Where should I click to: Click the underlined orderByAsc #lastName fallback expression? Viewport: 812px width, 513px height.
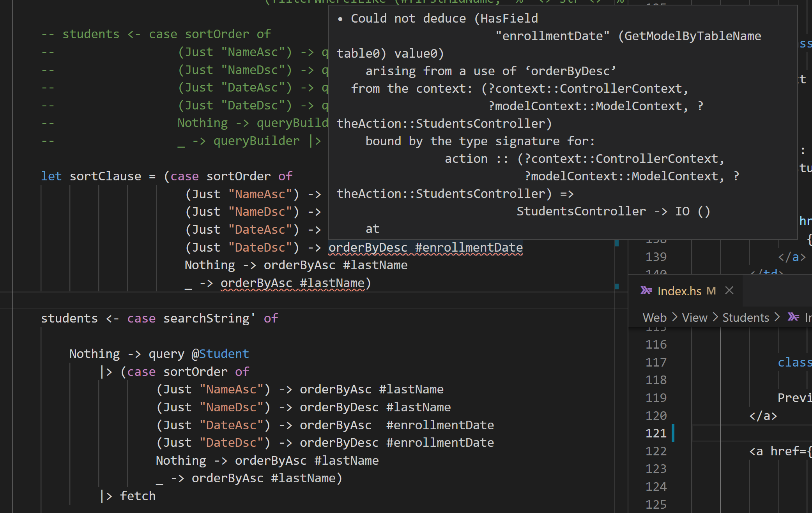[x=292, y=283]
